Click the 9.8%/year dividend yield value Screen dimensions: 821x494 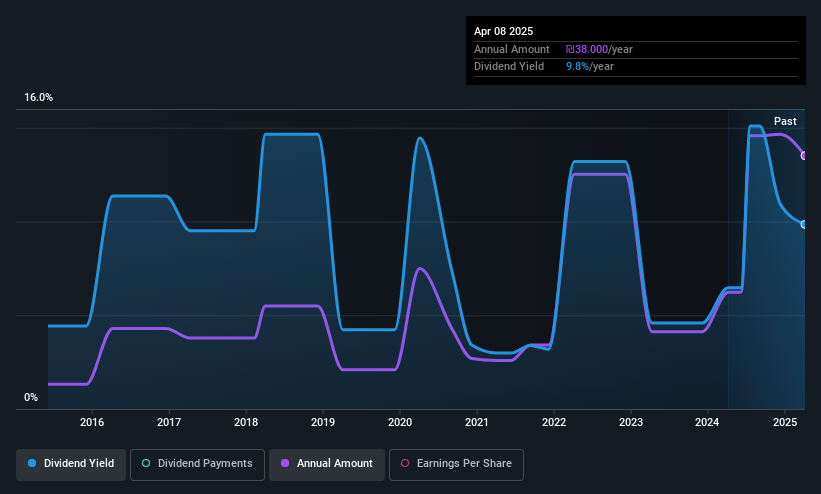point(590,66)
